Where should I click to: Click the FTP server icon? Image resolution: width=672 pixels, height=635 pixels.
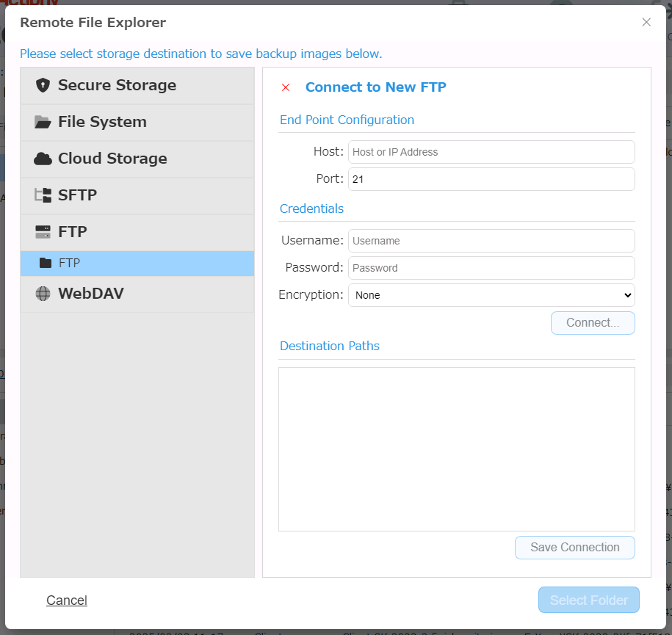coord(43,232)
